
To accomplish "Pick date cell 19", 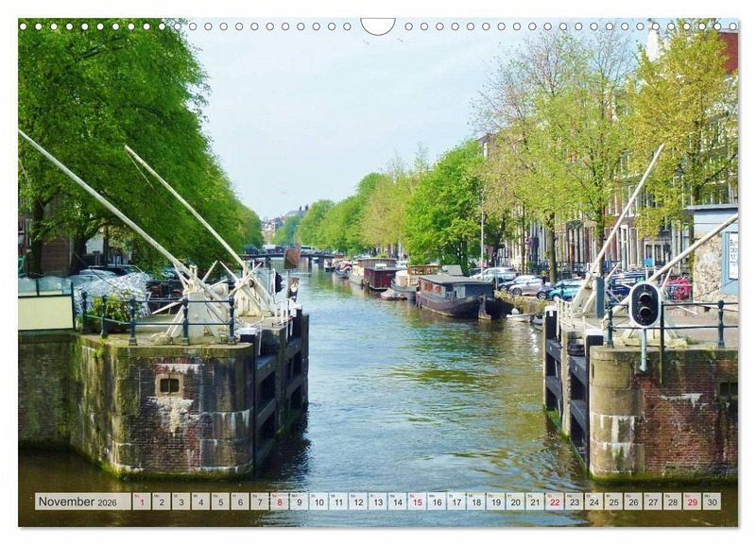I will 496,502.
